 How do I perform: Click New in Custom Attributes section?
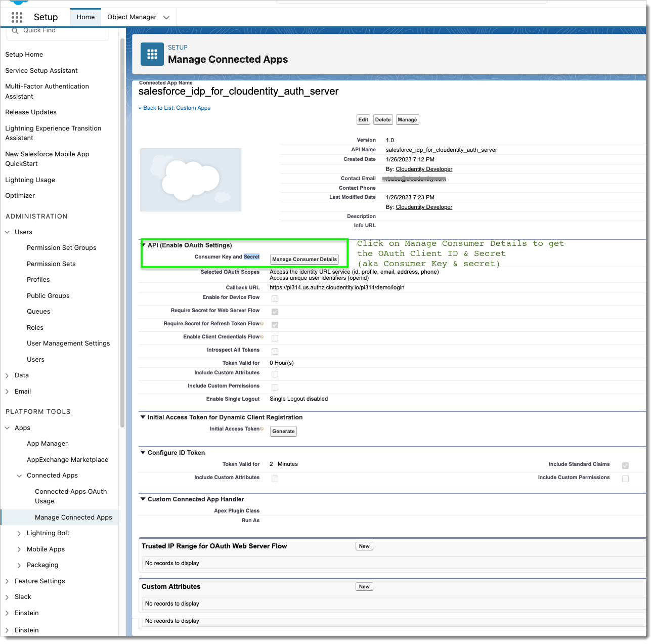pos(364,587)
